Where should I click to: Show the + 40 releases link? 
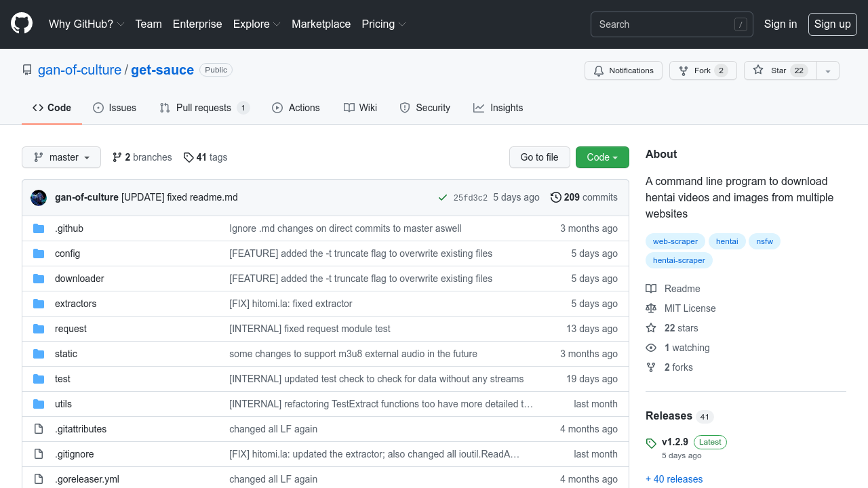pyautogui.click(x=674, y=479)
